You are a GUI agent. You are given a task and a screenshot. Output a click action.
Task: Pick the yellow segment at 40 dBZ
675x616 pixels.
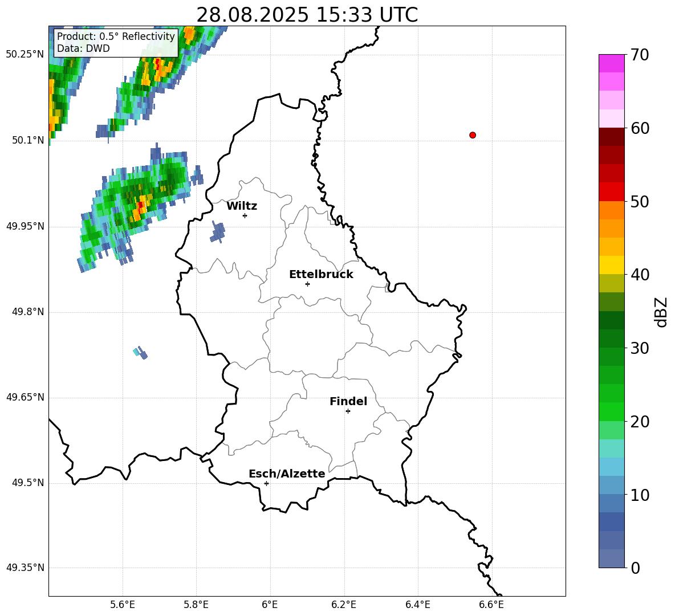pos(611,265)
